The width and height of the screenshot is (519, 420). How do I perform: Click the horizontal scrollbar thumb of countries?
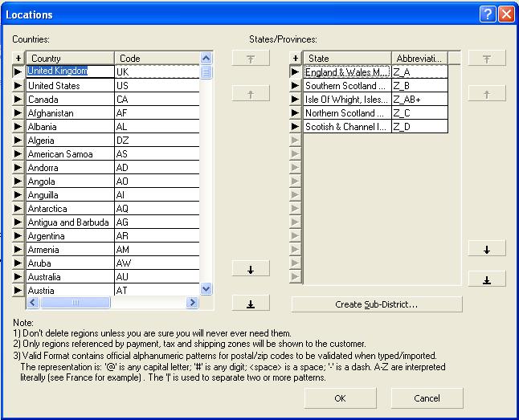click(76, 302)
